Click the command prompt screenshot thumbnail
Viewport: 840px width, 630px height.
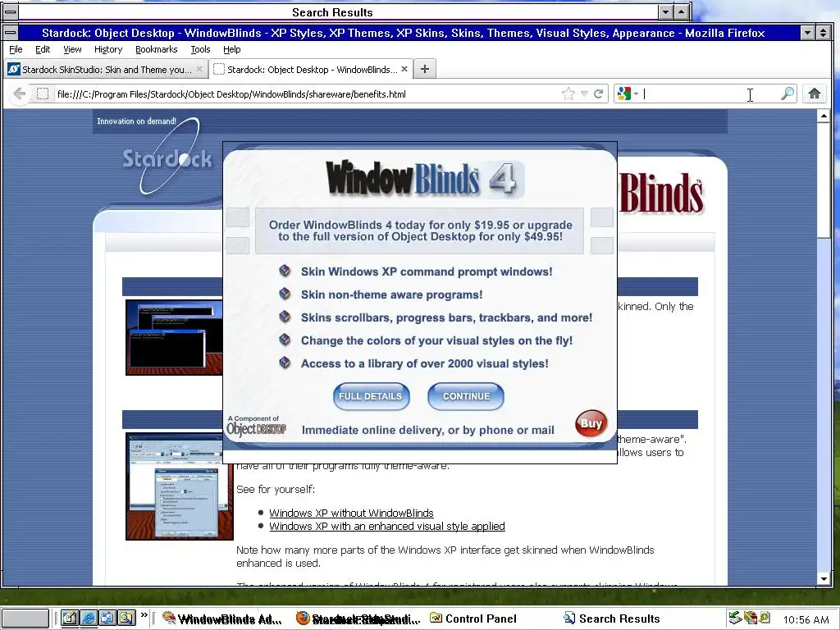pos(174,337)
